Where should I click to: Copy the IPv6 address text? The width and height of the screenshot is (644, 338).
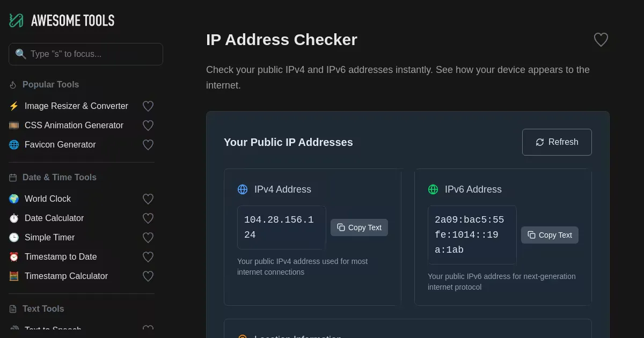click(x=550, y=235)
